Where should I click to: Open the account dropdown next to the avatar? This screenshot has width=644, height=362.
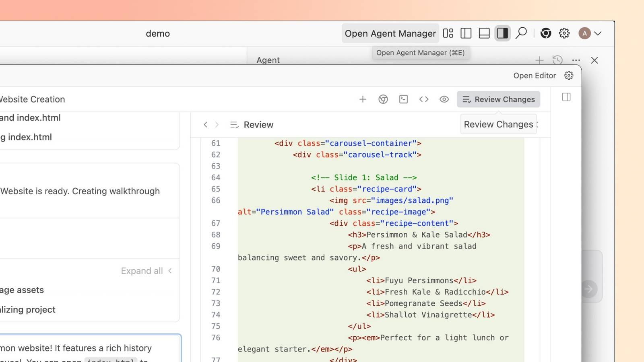(599, 33)
